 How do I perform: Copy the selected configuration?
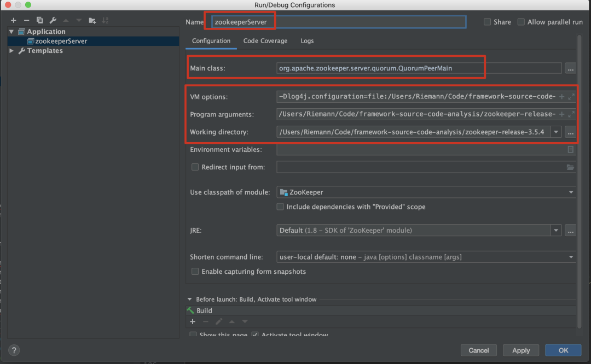coord(39,20)
